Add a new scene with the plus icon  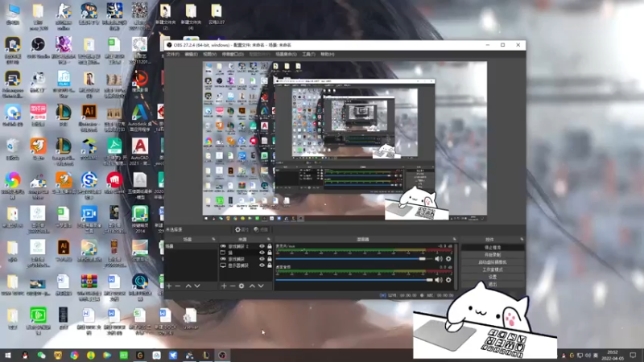tap(169, 286)
